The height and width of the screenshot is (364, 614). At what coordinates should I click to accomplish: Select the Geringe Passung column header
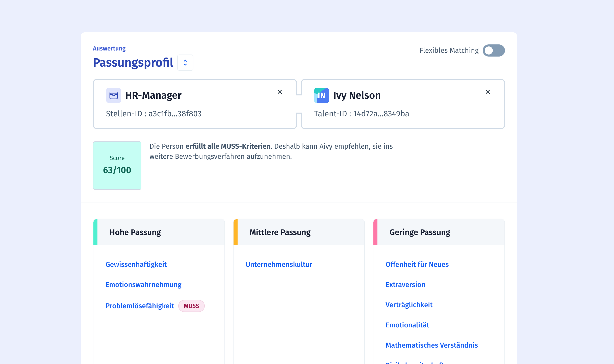point(420,232)
